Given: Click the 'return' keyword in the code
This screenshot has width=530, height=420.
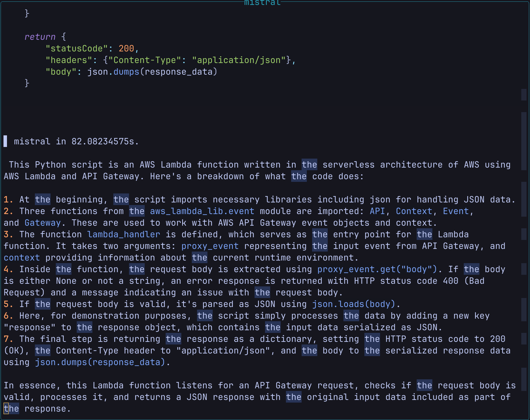Looking at the screenshot, I should [x=40, y=37].
